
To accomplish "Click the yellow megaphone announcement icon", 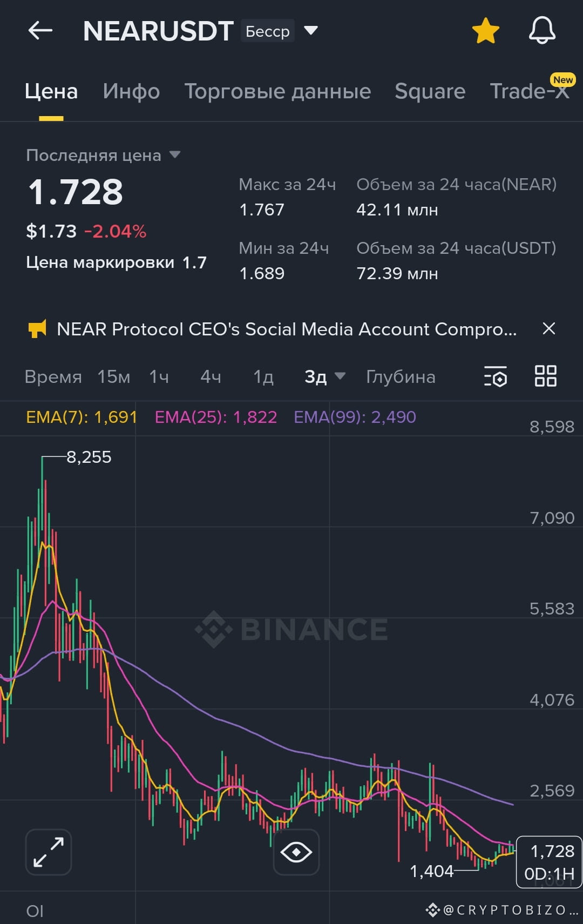I will (x=37, y=329).
